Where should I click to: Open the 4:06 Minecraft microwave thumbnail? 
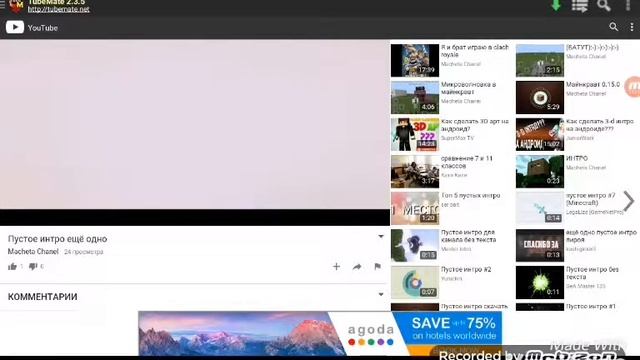(x=415, y=98)
